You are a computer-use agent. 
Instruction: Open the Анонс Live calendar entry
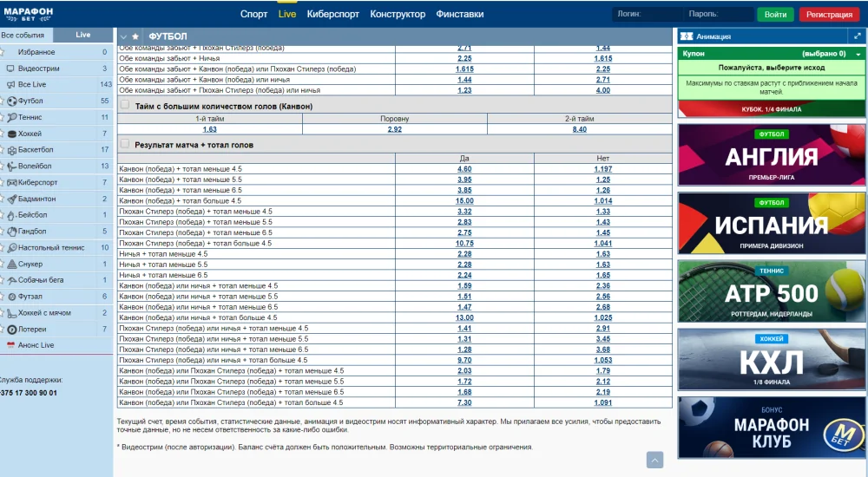point(35,345)
